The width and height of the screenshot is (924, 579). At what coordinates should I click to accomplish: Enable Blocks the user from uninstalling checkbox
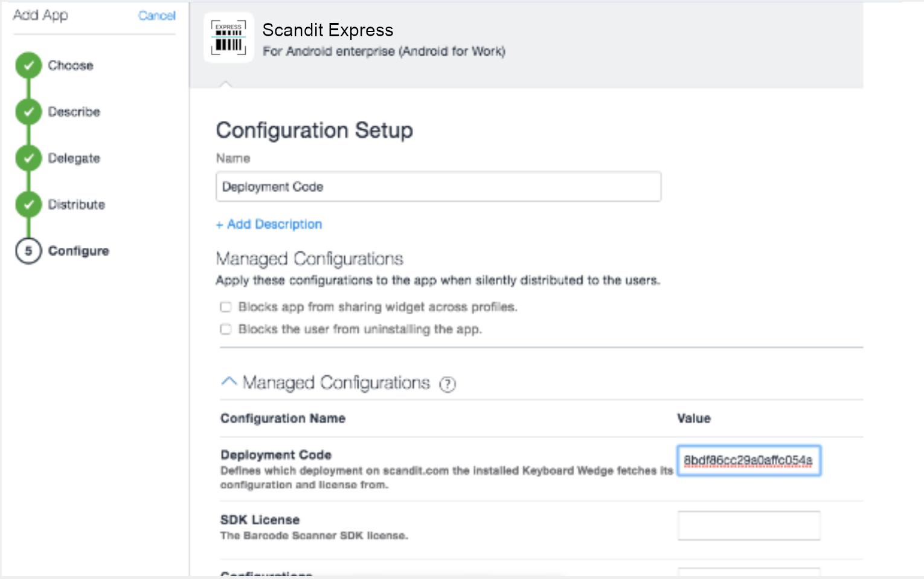[x=226, y=329]
